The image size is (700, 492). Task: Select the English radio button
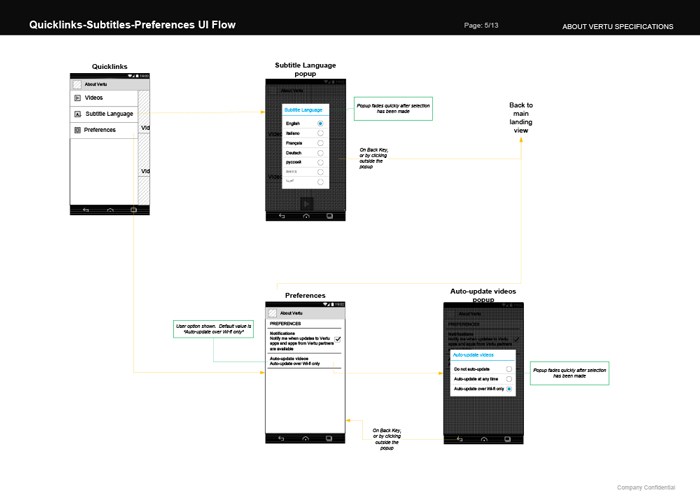pos(320,123)
